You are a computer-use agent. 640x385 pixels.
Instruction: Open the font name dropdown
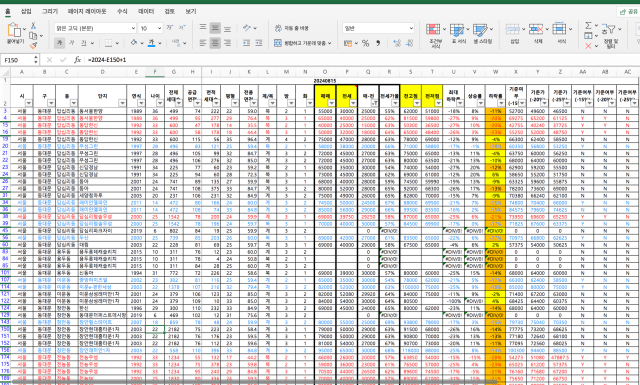(x=133, y=28)
